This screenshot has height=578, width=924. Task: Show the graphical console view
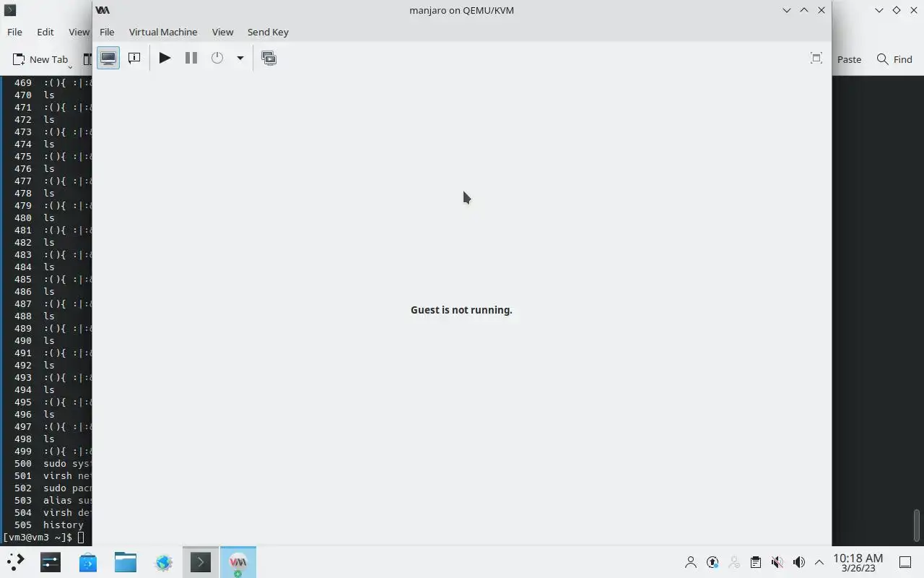(108, 59)
